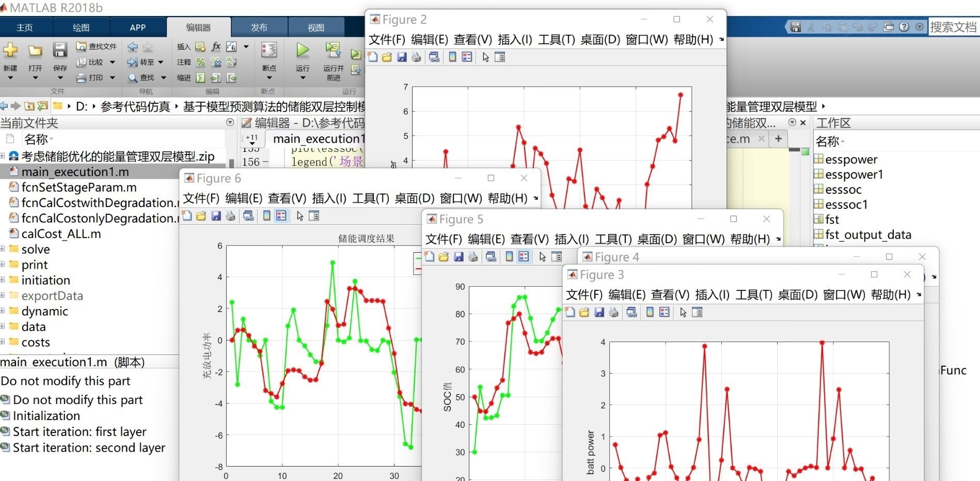Save script using the Save icon

(x=60, y=50)
